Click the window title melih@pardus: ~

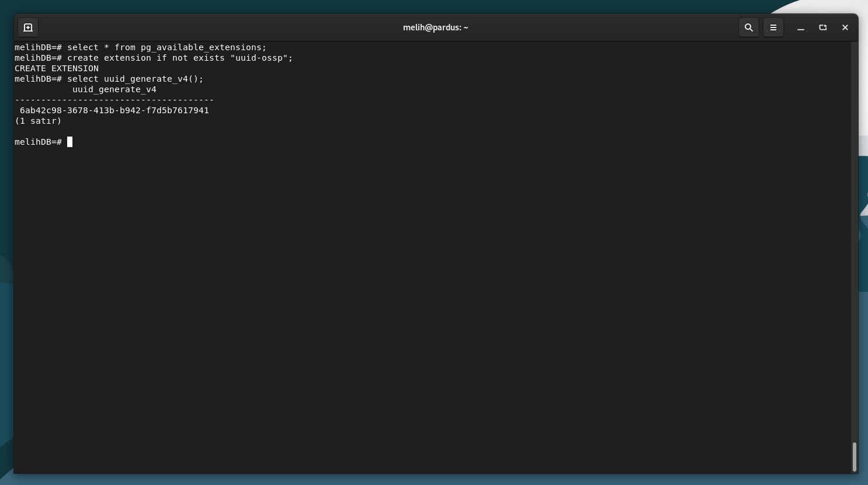click(x=435, y=27)
